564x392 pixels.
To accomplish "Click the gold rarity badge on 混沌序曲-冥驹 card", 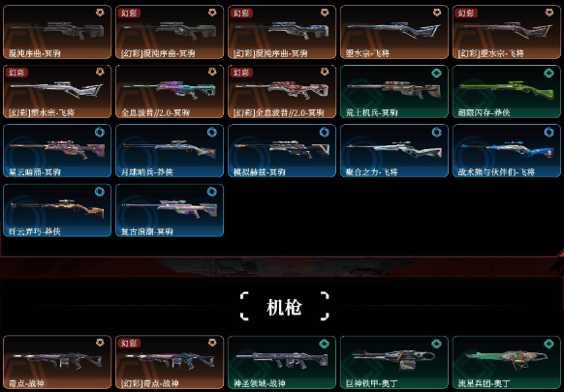I will coord(100,13).
